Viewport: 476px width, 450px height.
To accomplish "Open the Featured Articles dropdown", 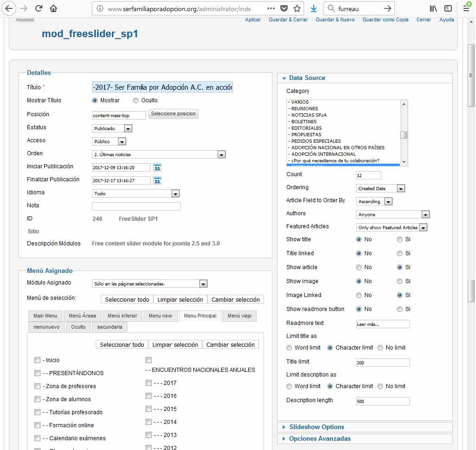I will coord(391,227).
